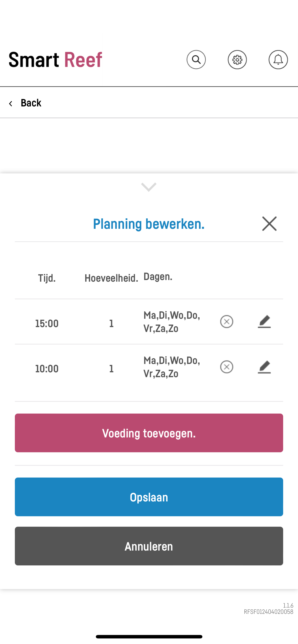298x644 pixels.
Task: Tap the Tijd column header
Action: [47, 278]
